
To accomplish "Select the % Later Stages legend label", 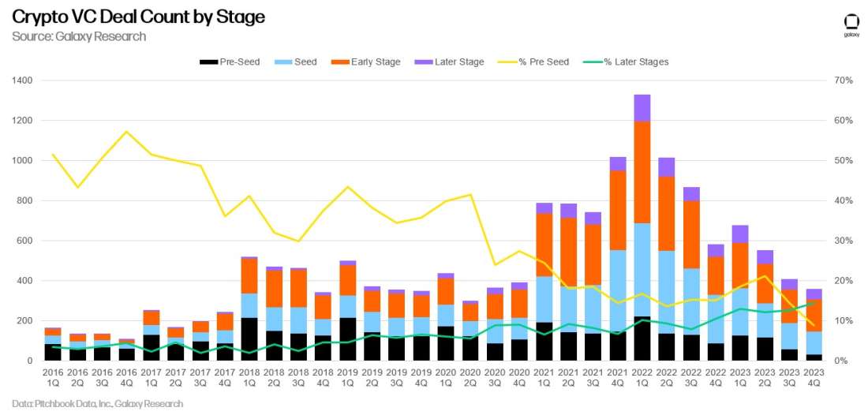I will coord(636,62).
